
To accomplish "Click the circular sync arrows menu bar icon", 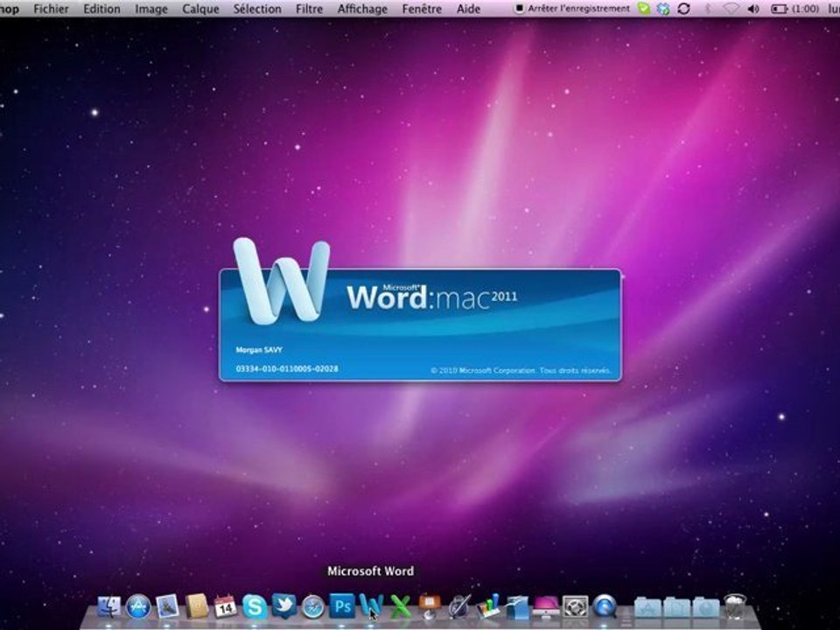I will pyautogui.click(x=683, y=9).
